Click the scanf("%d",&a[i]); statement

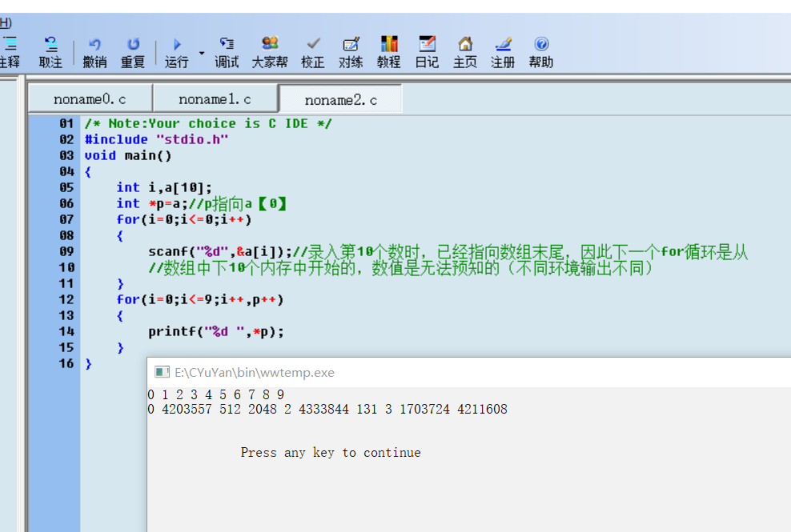click(x=220, y=252)
